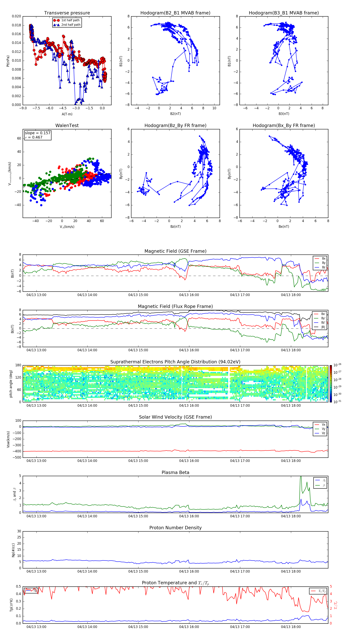Image resolution: width=351 pixels, height=644 pixels.
Task: Click 'Hodogram(B3_B1 MVAB frame)' title
Action: pos(284,13)
